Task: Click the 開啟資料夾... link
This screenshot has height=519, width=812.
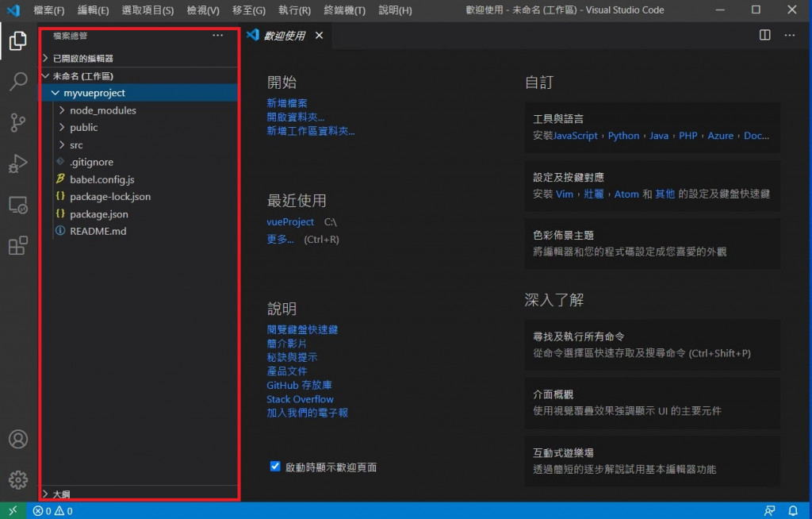Action: pyautogui.click(x=295, y=117)
